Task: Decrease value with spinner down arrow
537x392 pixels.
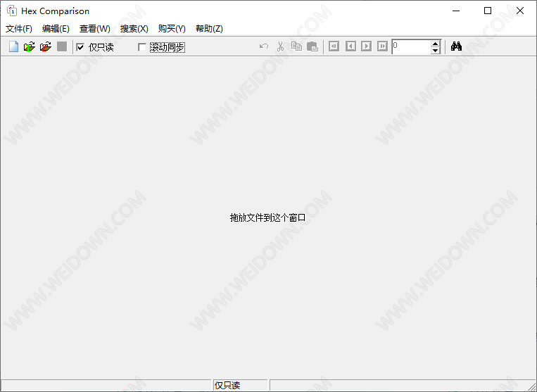Action: (x=435, y=51)
